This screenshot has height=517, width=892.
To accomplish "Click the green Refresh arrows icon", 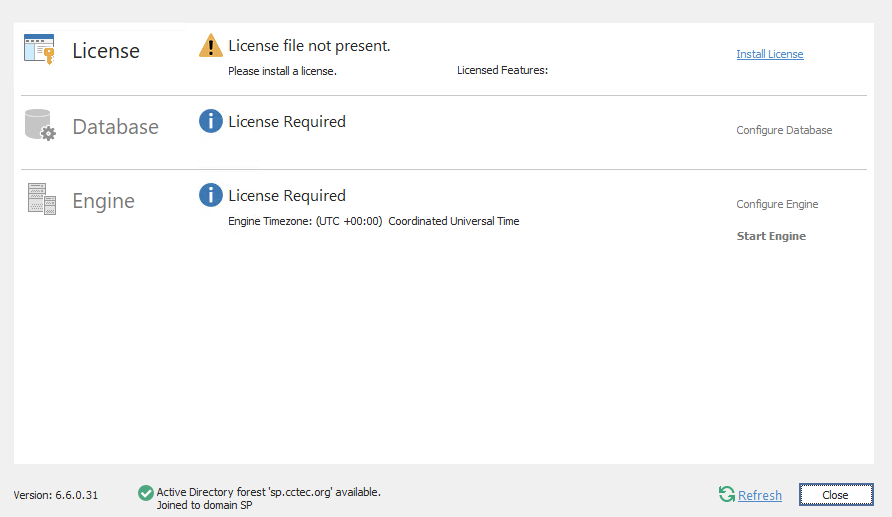I will (x=727, y=495).
